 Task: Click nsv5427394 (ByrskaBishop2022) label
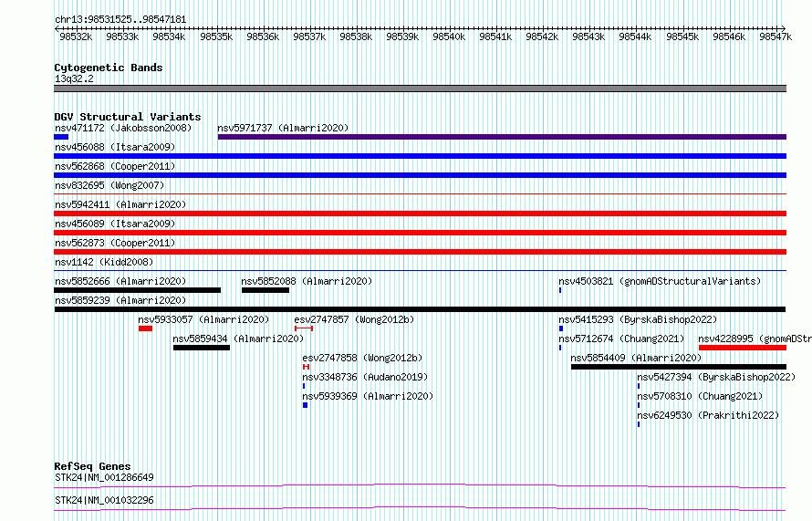click(716, 377)
